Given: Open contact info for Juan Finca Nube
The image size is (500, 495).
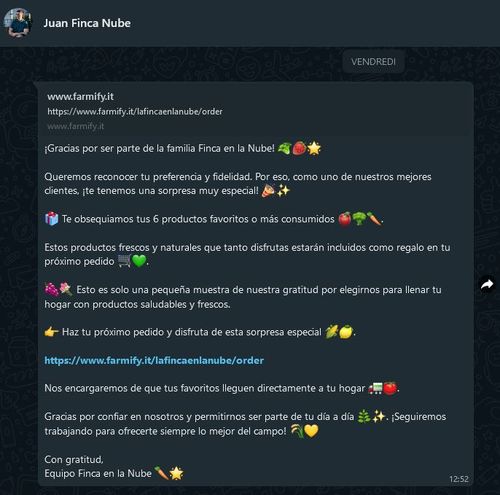Looking at the screenshot, I should tap(87, 23).
